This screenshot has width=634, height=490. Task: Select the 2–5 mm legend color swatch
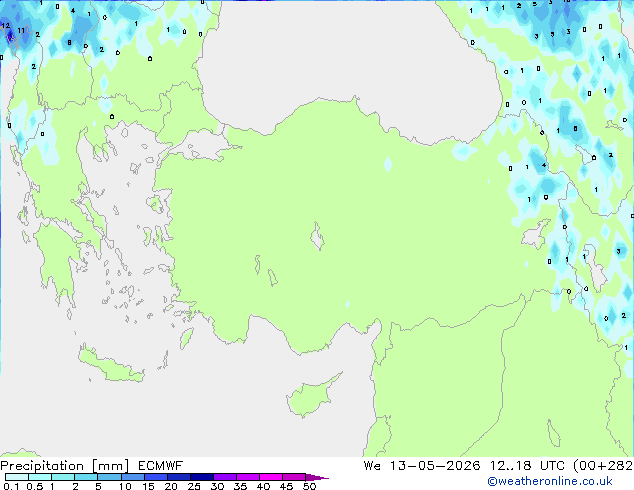pyautogui.click(x=86, y=477)
